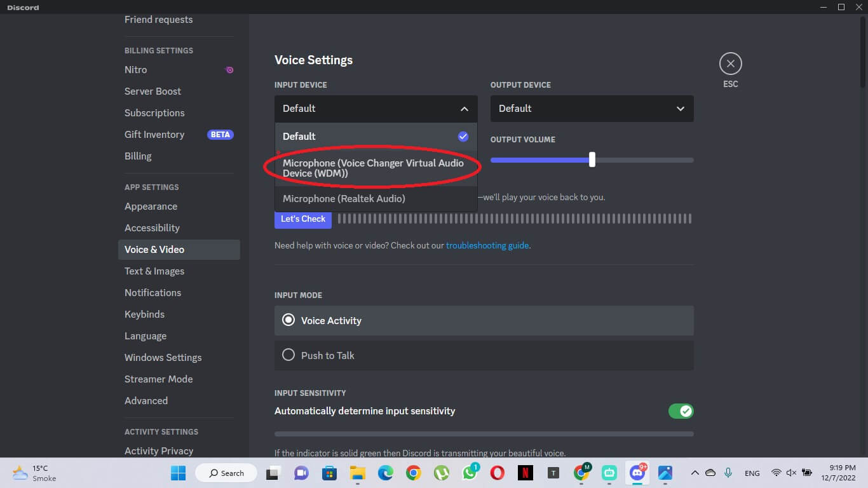The image size is (868, 488).
Task: Click the ENG language indicator
Action: [x=752, y=473]
